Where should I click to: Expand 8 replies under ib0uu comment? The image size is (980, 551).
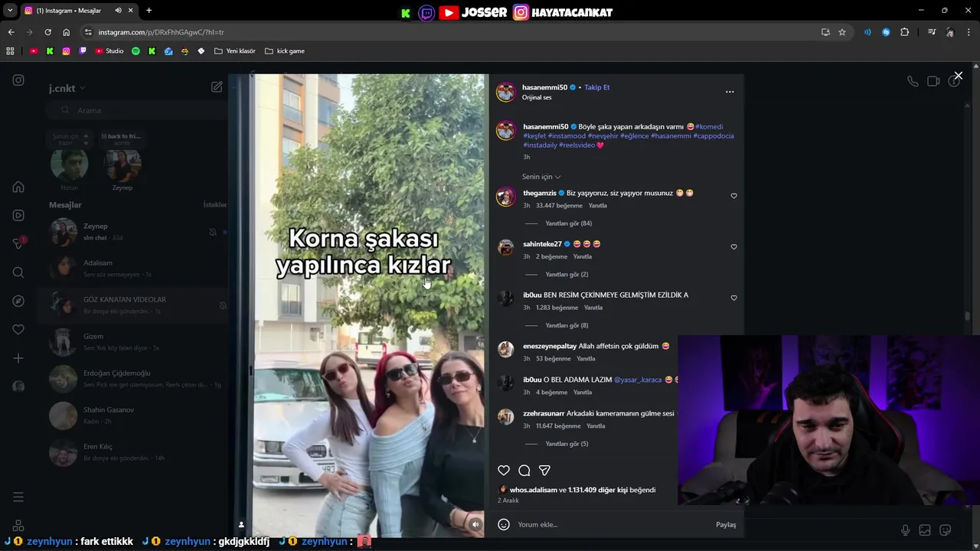coord(567,326)
